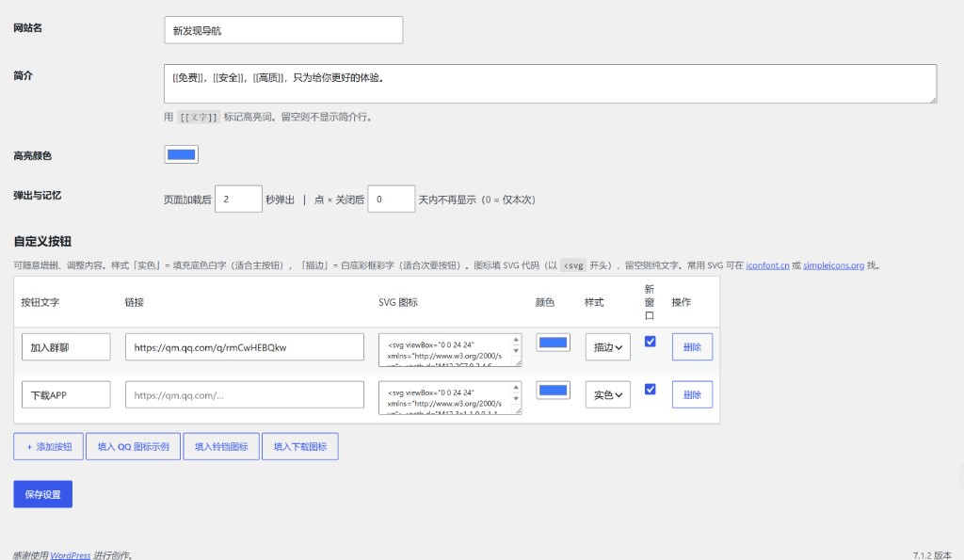Delete the 下载APP button row
The height and width of the screenshot is (560, 964).
click(x=692, y=394)
